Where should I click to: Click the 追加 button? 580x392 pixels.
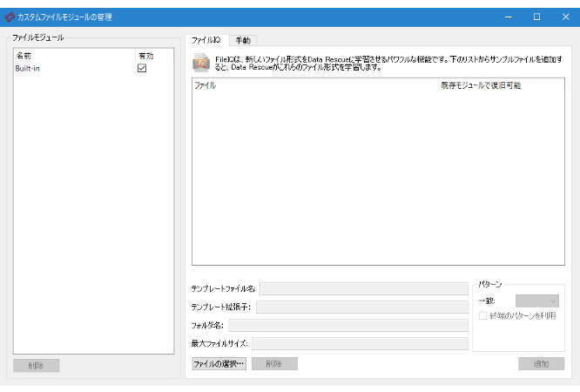(541, 363)
